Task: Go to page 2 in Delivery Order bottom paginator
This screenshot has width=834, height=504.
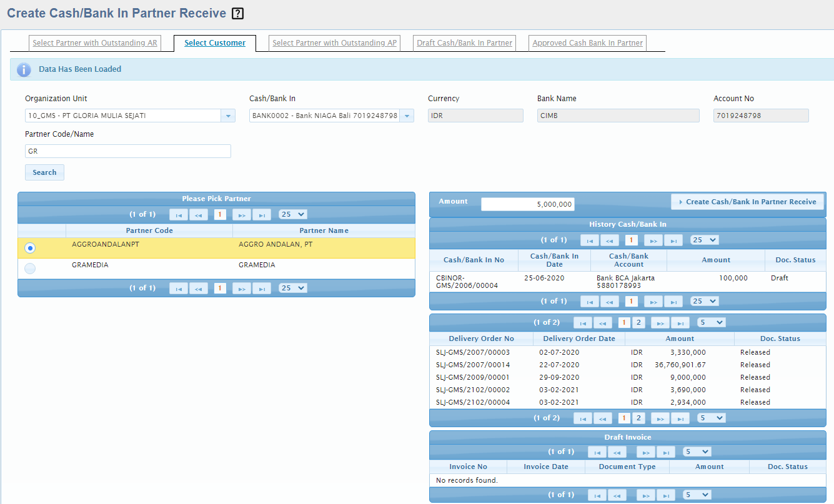Action: (638, 418)
